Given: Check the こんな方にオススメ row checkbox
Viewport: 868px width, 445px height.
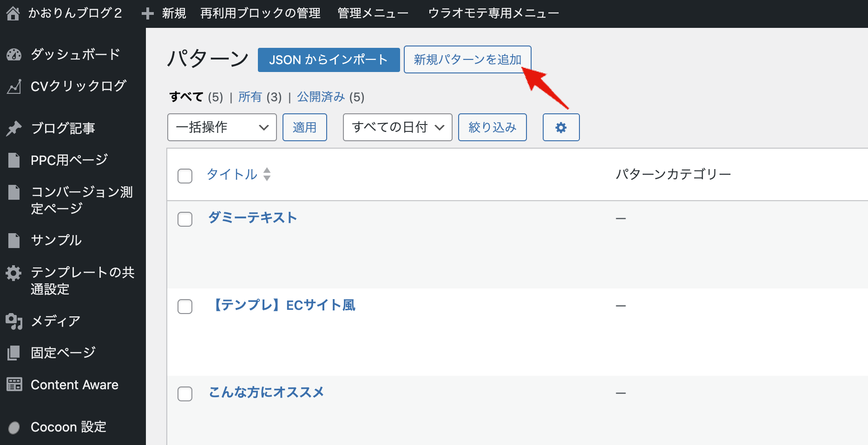Looking at the screenshot, I should [x=185, y=394].
